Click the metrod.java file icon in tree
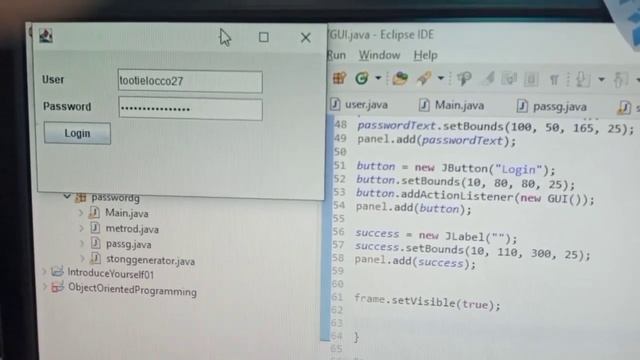Viewport: 640px width, 360px height. coord(95,228)
